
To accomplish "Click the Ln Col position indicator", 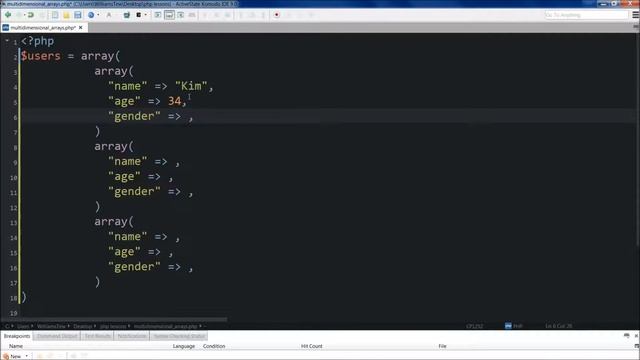I will pos(558,326).
